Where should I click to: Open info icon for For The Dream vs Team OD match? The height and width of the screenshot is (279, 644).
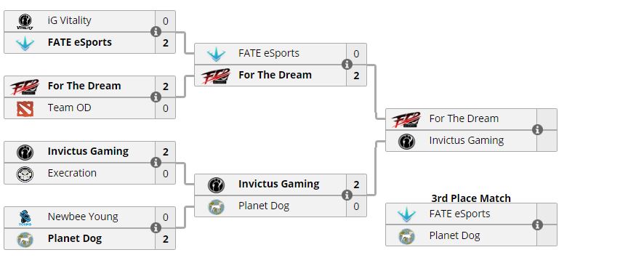(x=156, y=97)
